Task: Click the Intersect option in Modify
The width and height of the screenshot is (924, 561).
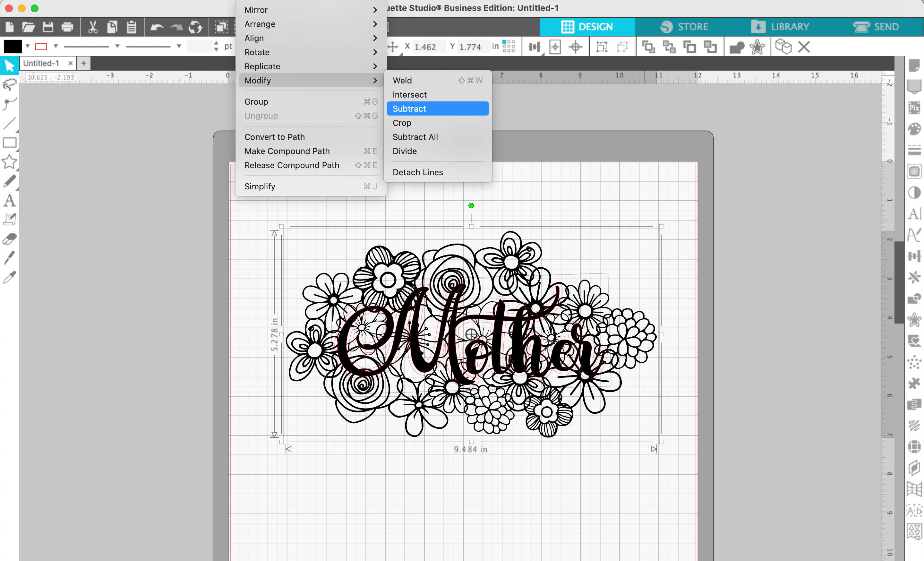Action: 409,94
